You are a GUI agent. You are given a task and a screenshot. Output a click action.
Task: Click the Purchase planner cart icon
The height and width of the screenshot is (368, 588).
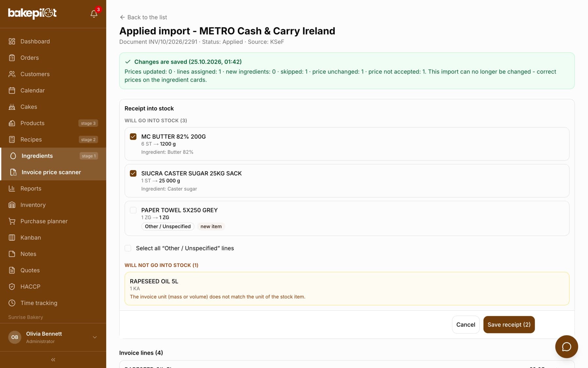tap(12, 221)
